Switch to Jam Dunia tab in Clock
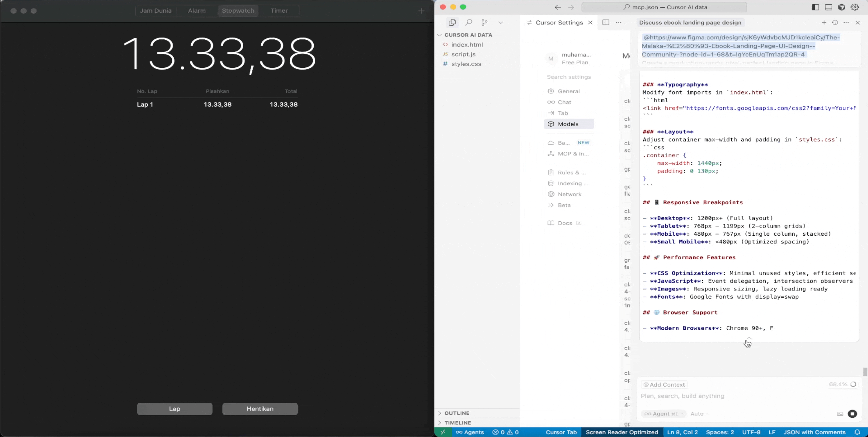Screen dimensions: 868x437 (x=156, y=11)
